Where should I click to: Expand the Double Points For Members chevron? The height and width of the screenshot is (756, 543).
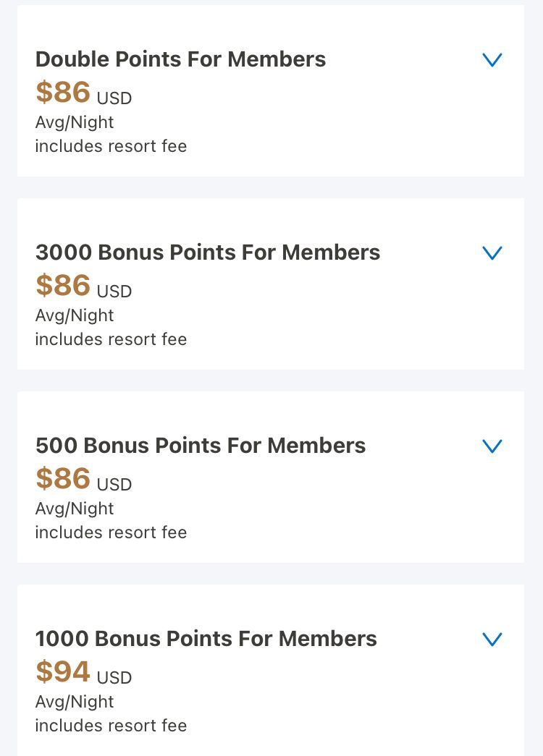point(492,60)
